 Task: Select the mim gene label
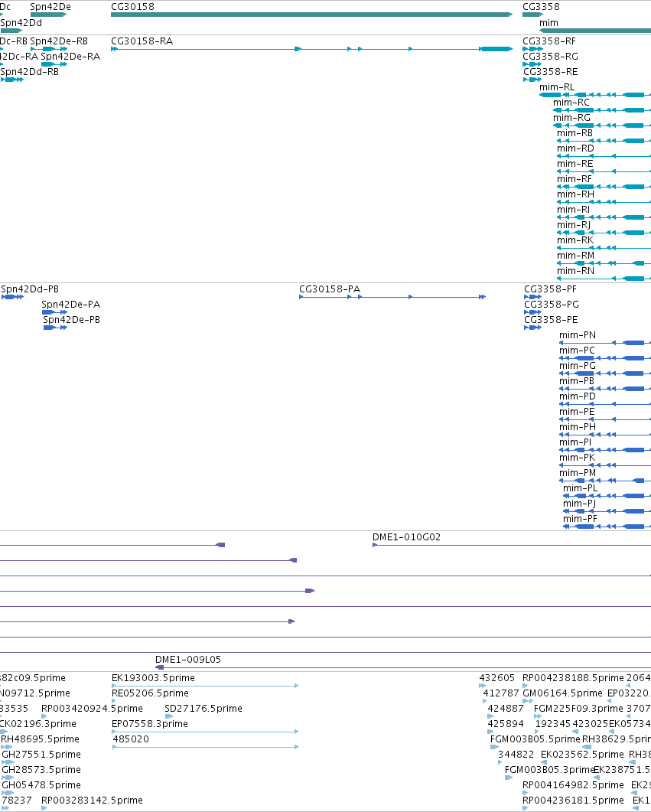pyautogui.click(x=548, y=23)
